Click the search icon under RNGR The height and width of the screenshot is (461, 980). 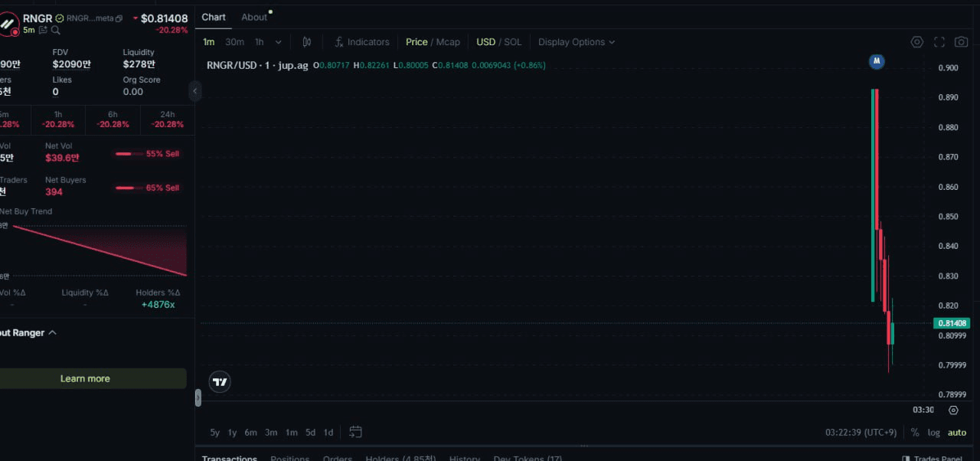tap(55, 30)
